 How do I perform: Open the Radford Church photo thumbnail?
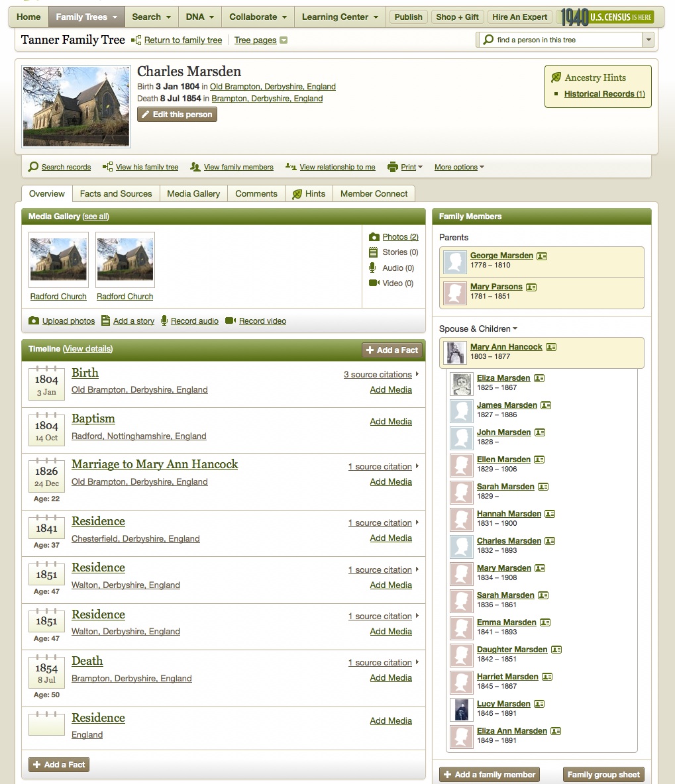click(58, 260)
